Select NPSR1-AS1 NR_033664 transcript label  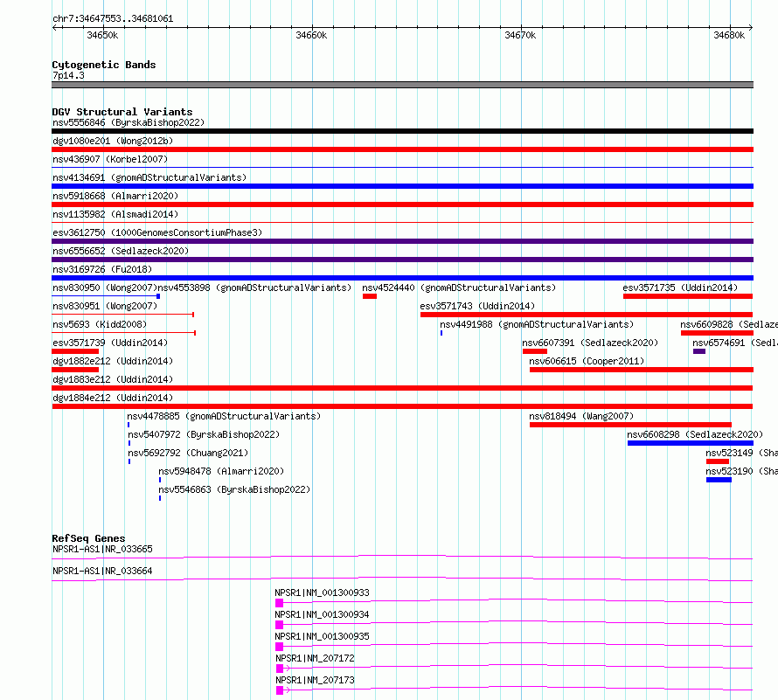(102, 571)
